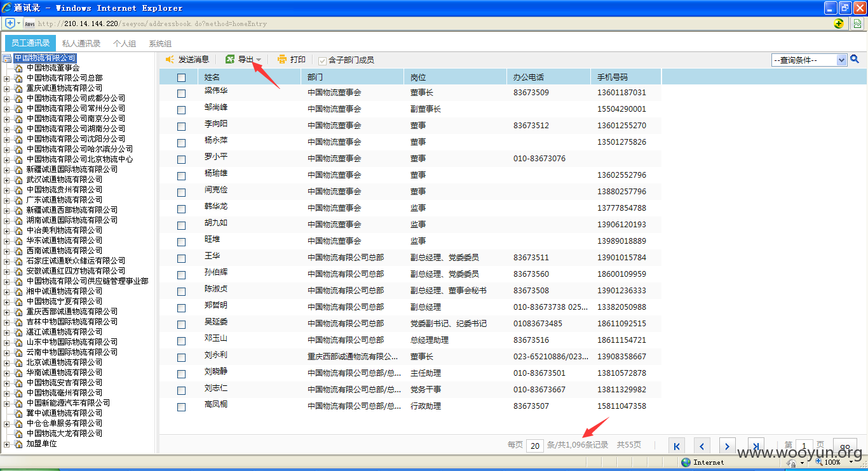Click the house icon beside 冀中诚通物流有限公司
This screenshot has width=868, height=471.
click(18, 413)
